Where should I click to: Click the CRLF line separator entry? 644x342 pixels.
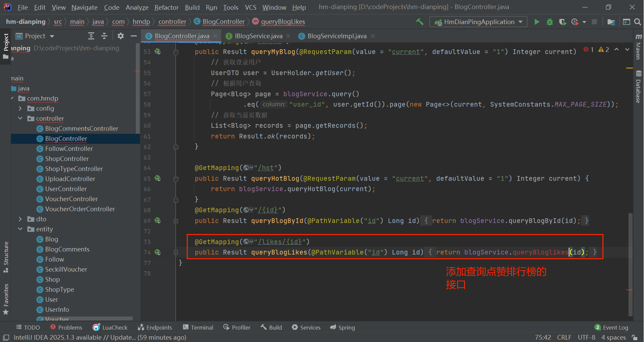coord(564,337)
